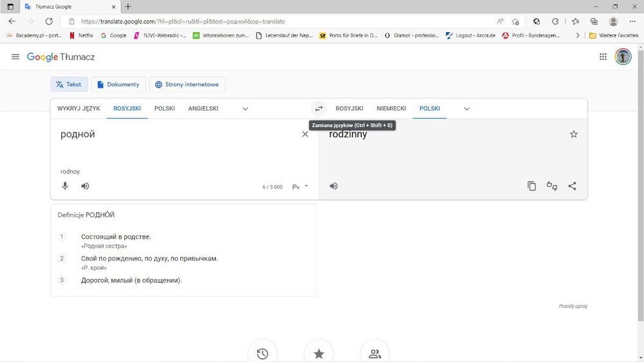
Task: Clear the source text field
Action: [x=305, y=134]
